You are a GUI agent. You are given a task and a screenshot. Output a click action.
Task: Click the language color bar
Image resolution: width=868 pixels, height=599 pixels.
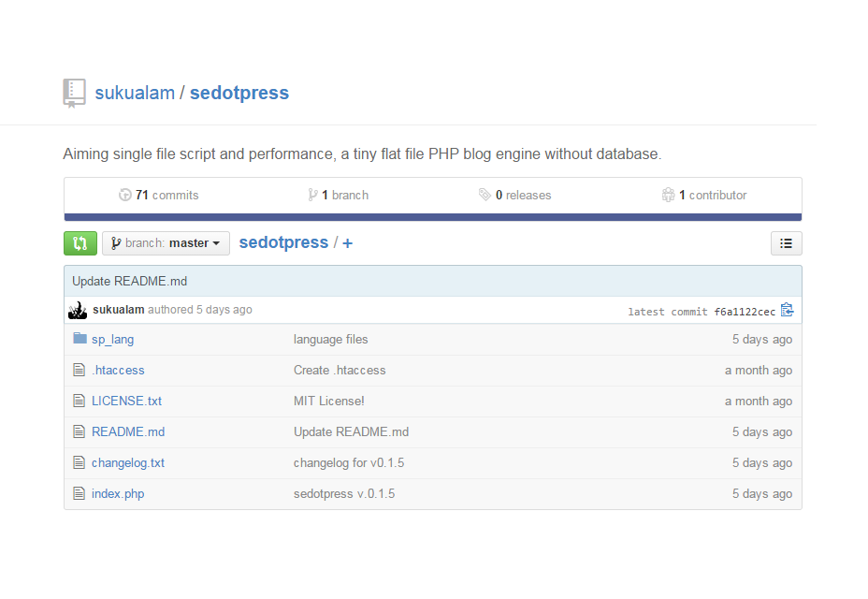click(433, 217)
